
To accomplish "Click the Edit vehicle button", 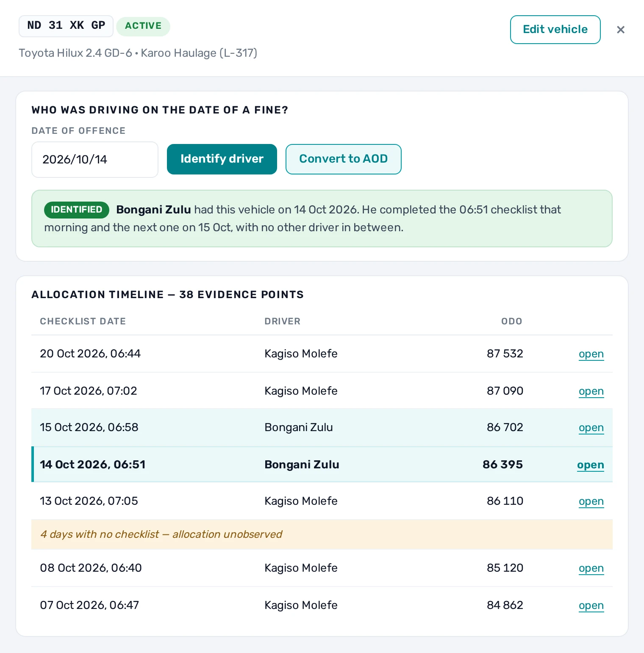I will point(555,30).
